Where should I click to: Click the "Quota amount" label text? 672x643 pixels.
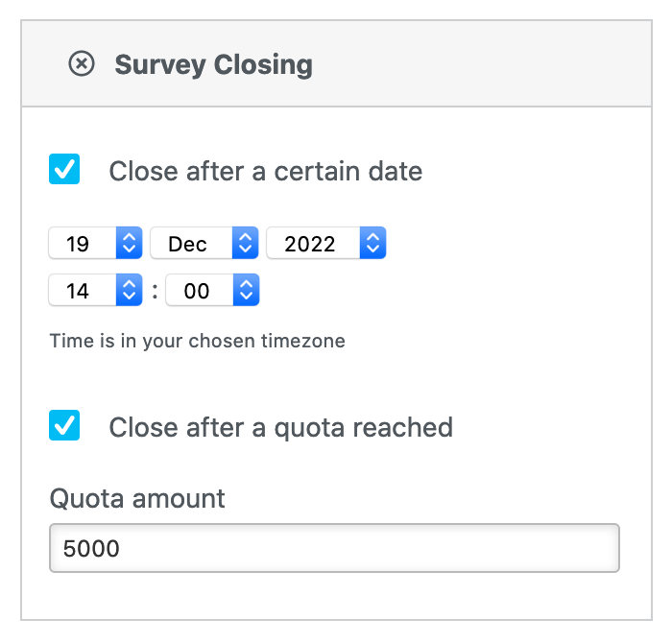pos(137,499)
